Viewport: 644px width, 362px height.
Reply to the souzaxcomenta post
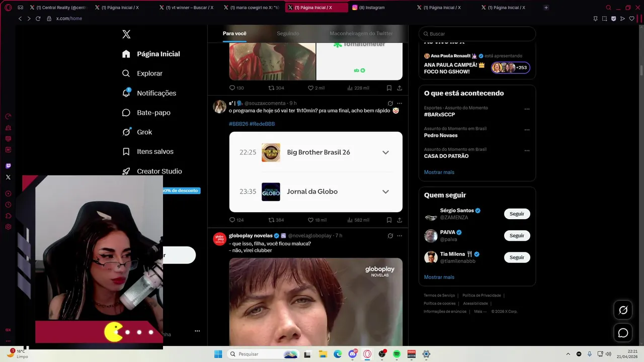point(236,220)
